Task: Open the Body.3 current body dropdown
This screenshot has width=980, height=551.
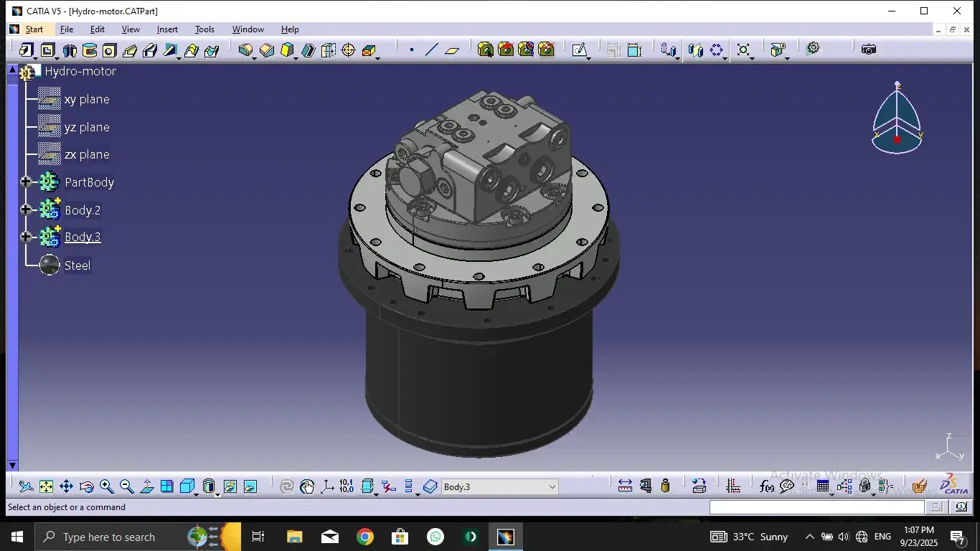Action: [552, 486]
